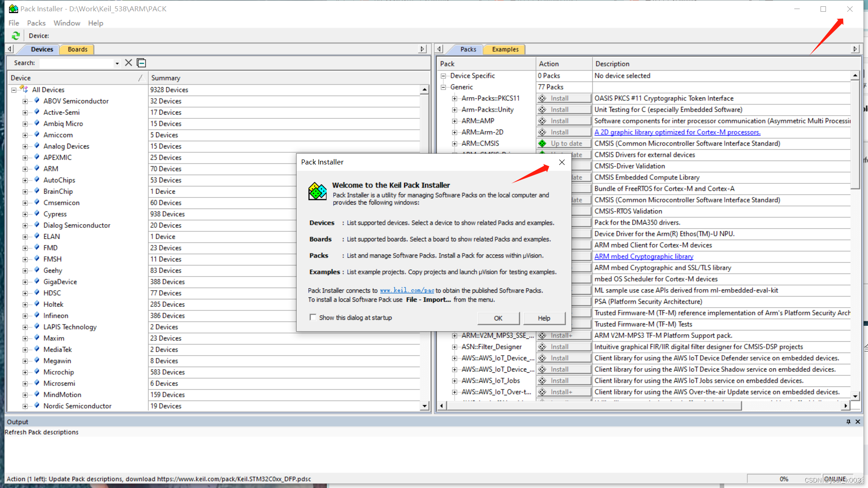Click the left arrow of the Packs tab strip
Screen dimensions: 868x488
tap(439, 49)
